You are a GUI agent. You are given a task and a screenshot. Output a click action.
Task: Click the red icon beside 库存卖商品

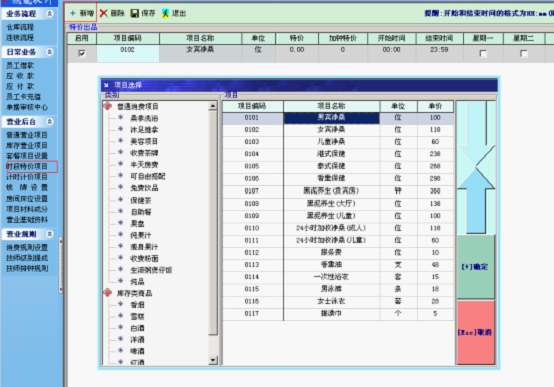point(108,293)
